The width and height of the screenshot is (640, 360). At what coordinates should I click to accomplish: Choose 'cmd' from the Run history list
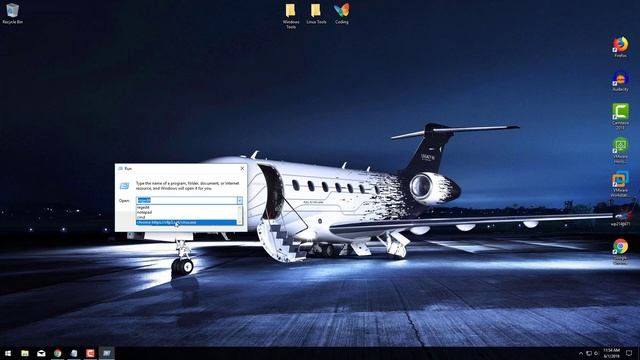[187, 217]
